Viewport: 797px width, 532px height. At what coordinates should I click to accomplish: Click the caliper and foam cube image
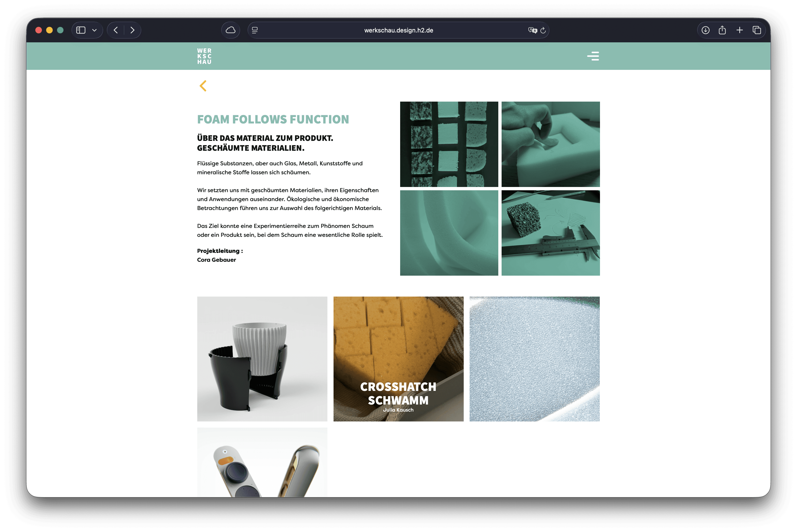point(551,233)
